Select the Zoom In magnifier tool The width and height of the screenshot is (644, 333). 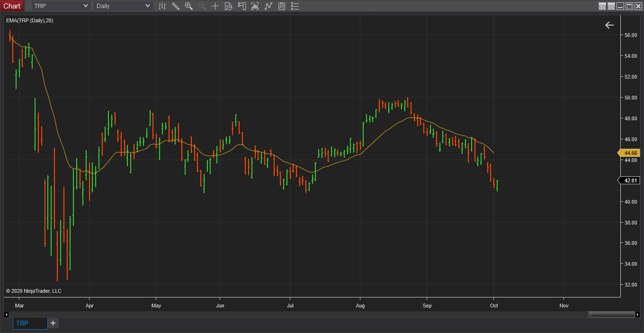pyautogui.click(x=188, y=6)
